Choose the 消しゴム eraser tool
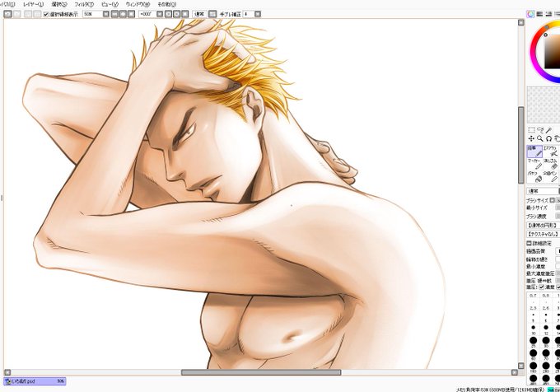Screen dimensions: 560x392 pyautogui.click(x=552, y=164)
